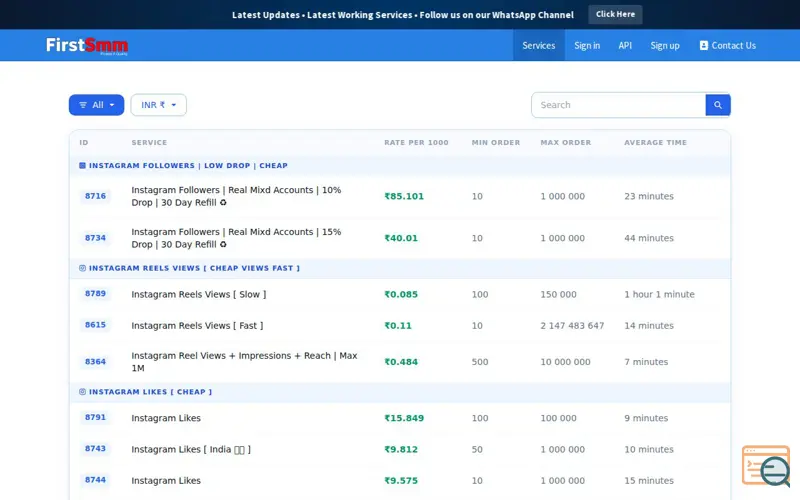Open the API nav item
Image resolution: width=800 pixels, height=500 pixels.
[625, 45]
